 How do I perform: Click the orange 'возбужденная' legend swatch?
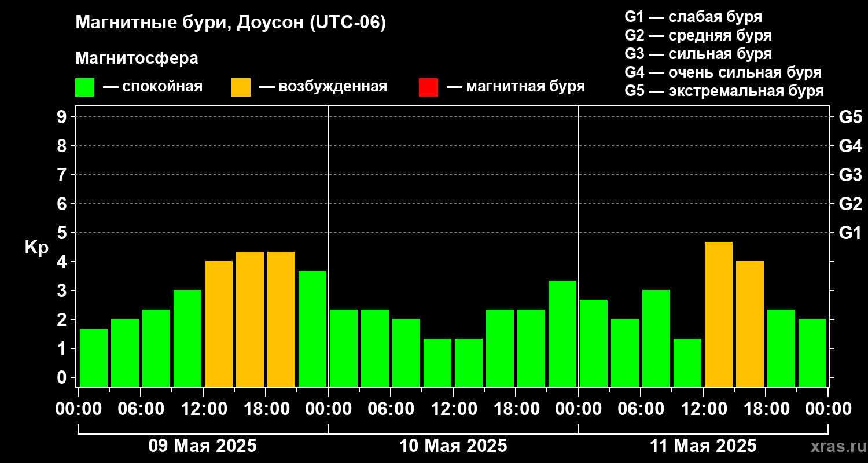tap(241, 87)
